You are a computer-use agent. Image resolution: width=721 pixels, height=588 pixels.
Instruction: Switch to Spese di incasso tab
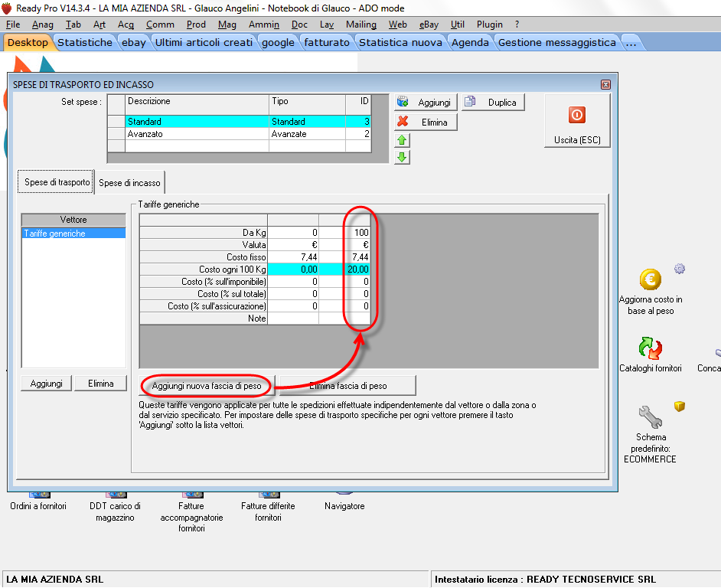129,183
